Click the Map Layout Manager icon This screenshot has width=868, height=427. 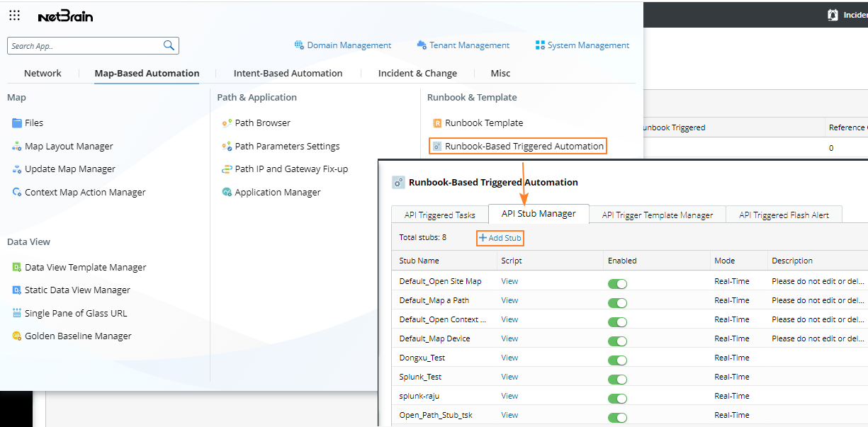(x=17, y=147)
